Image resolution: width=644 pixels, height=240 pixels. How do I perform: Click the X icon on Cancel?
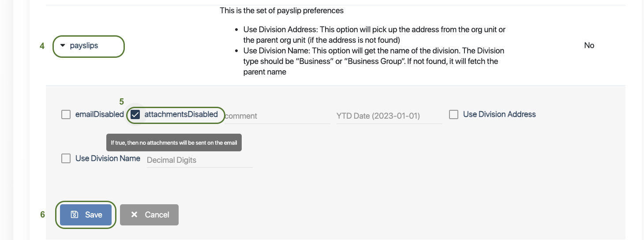pyautogui.click(x=135, y=215)
